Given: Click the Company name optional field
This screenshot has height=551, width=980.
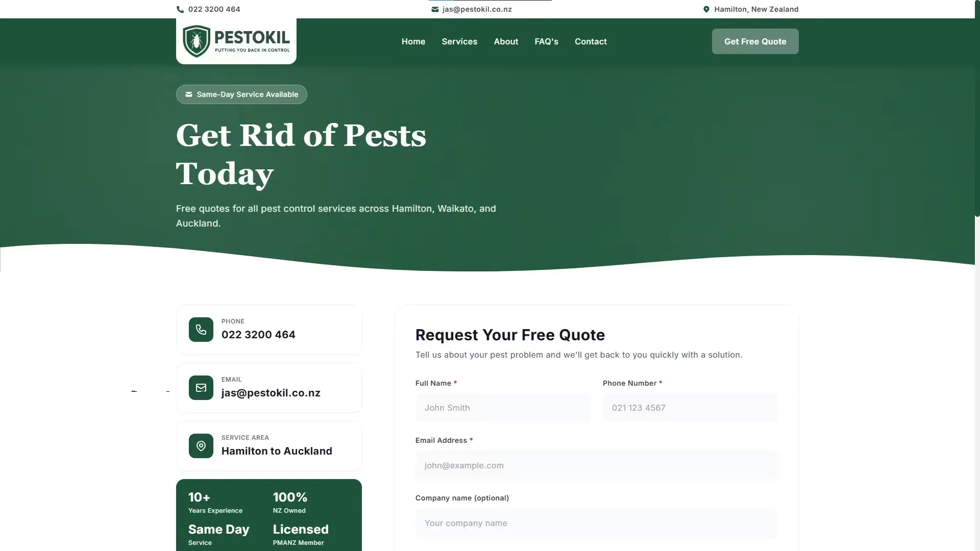Looking at the screenshot, I should coord(597,523).
